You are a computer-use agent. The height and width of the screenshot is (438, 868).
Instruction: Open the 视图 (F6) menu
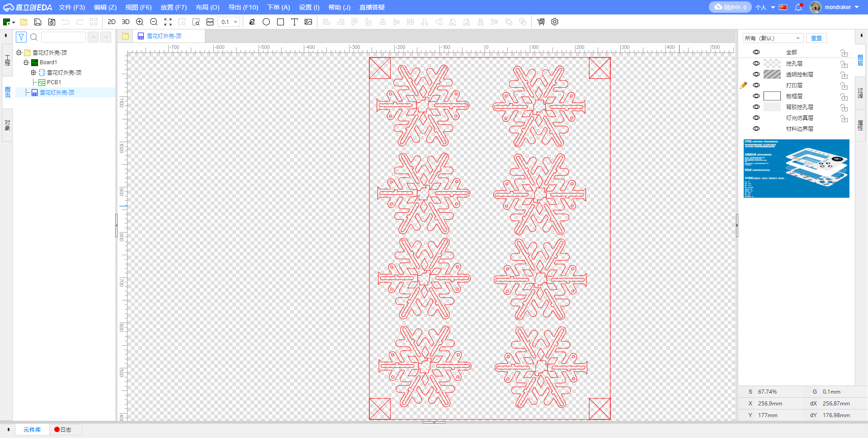[138, 7]
